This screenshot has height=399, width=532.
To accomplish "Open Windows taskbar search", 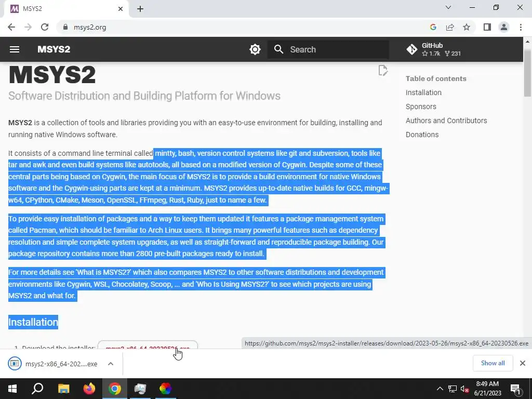I will pos(37,389).
